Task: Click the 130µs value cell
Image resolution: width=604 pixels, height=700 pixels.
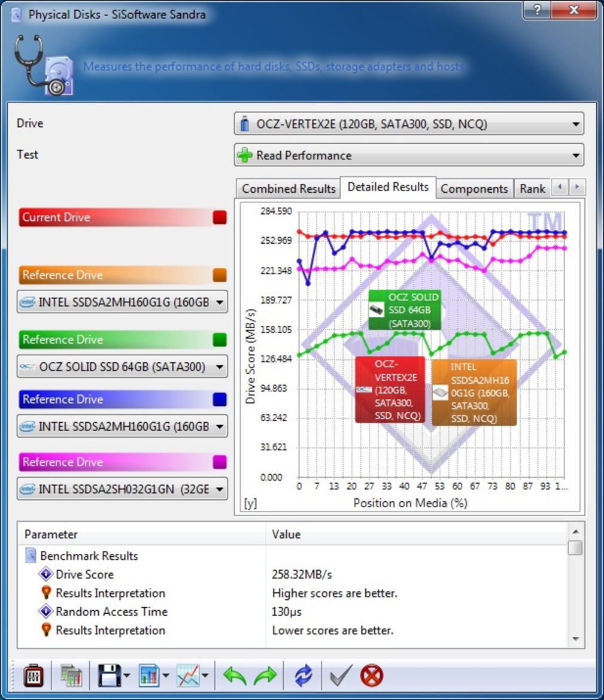Action: (x=287, y=611)
